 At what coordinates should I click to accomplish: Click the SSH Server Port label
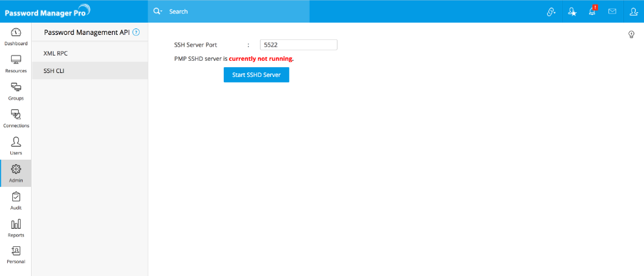point(195,45)
